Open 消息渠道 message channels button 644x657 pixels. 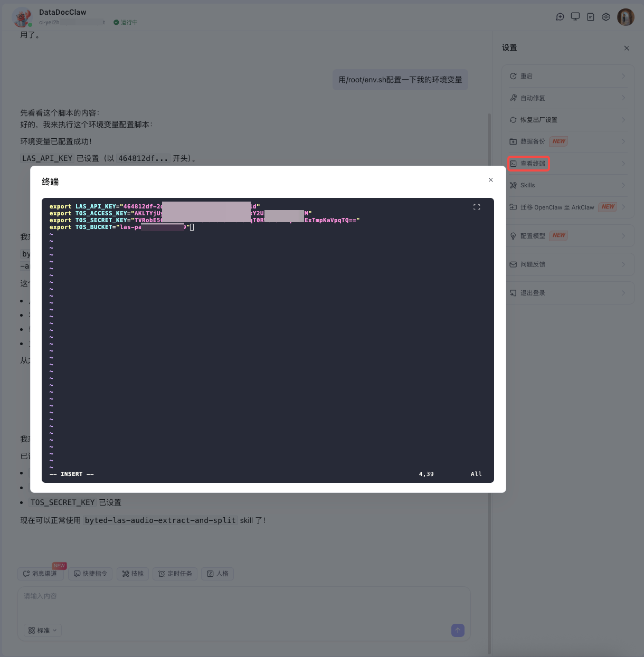[41, 574]
